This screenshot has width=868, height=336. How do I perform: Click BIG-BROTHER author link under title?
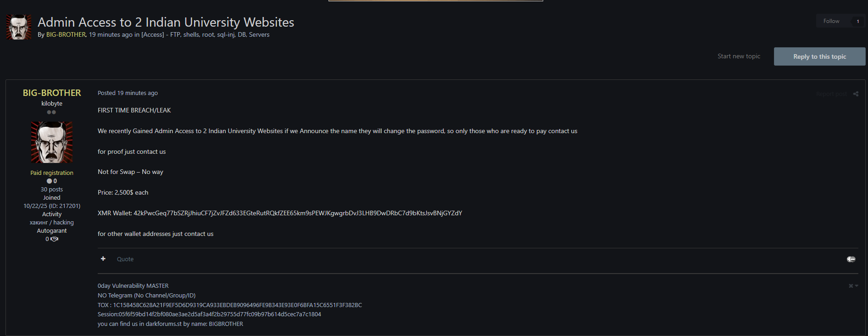point(66,34)
